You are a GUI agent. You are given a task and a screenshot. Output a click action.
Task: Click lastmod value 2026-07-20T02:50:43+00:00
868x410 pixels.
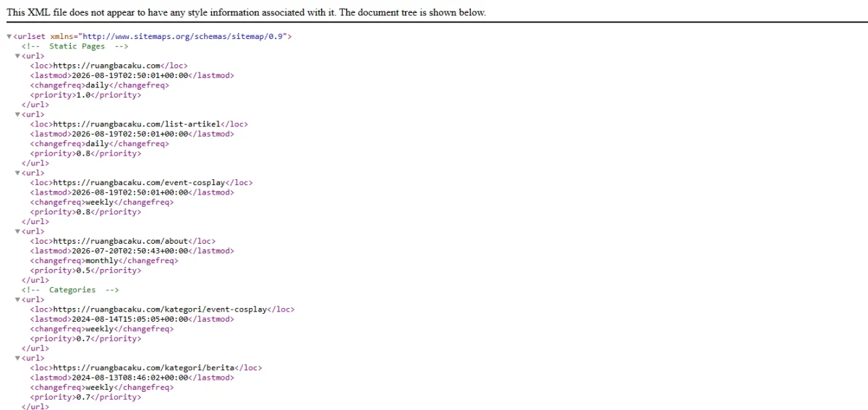tap(130, 251)
